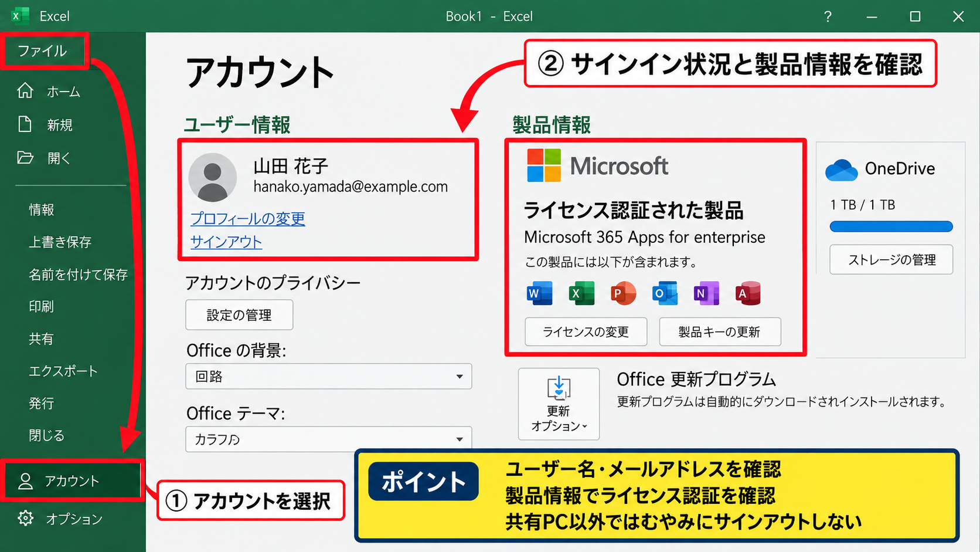Click the help question mark icon
The width and height of the screenshot is (980, 552).
click(828, 16)
